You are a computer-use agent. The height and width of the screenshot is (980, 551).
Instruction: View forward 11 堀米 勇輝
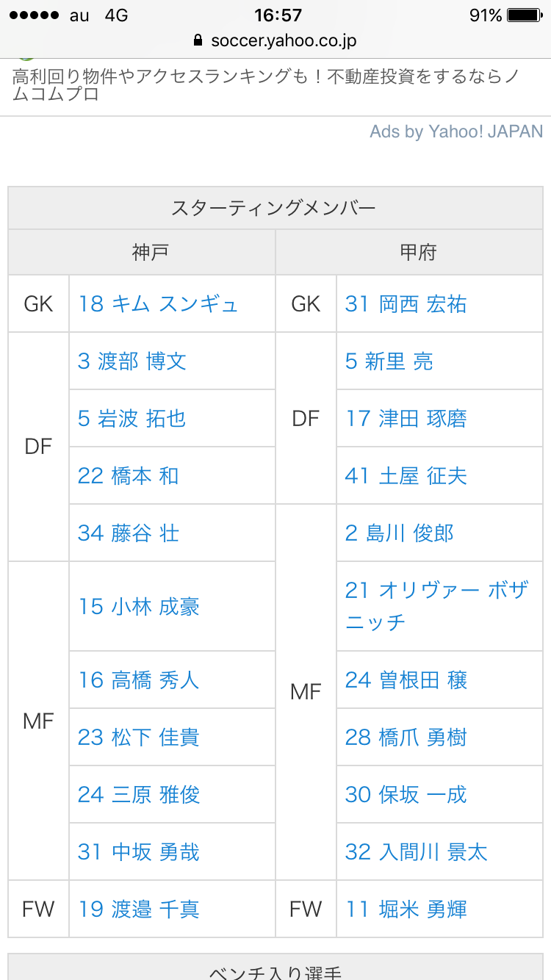click(406, 909)
